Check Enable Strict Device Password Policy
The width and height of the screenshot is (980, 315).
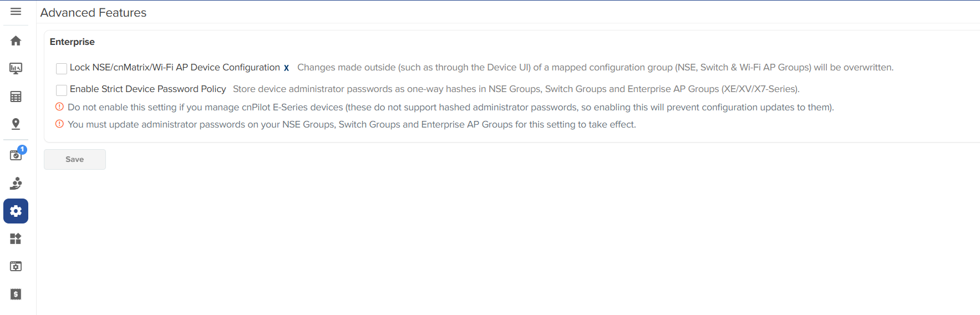tap(62, 90)
